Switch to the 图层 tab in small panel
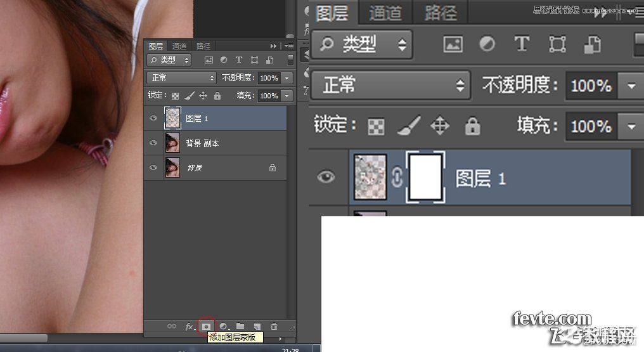The width and height of the screenshot is (644, 352). (156, 46)
